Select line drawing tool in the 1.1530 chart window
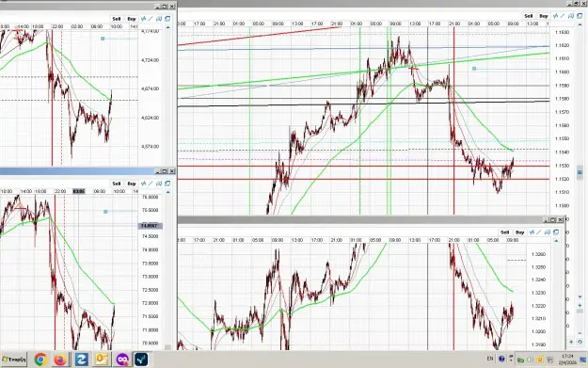The width and height of the screenshot is (588, 368). pyautogui.click(x=563, y=16)
